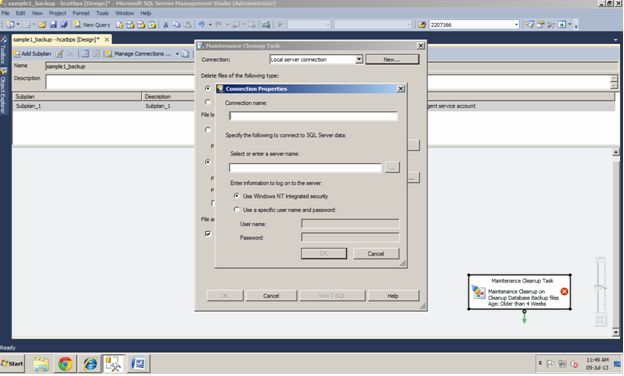This screenshot has height=376, width=624.
Task: Select second radio under Delete files type
Action: click(208, 102)
